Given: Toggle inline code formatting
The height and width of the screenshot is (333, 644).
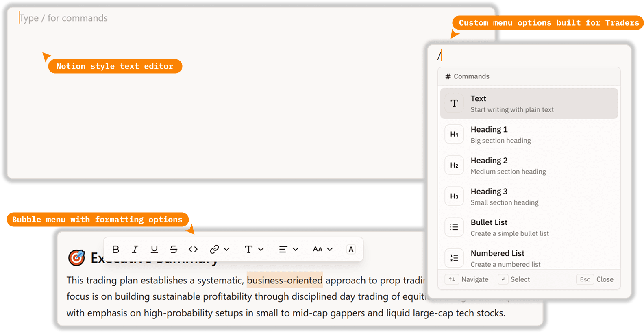Looking at the screenshot, I should [193, 249].
